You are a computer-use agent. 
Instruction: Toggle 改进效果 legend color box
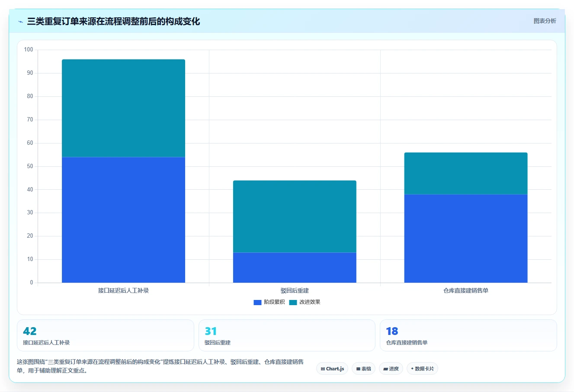293,302
